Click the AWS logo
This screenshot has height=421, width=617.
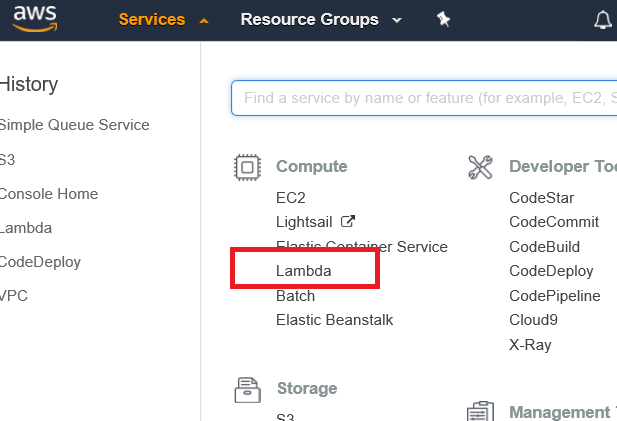coord(29,20)
